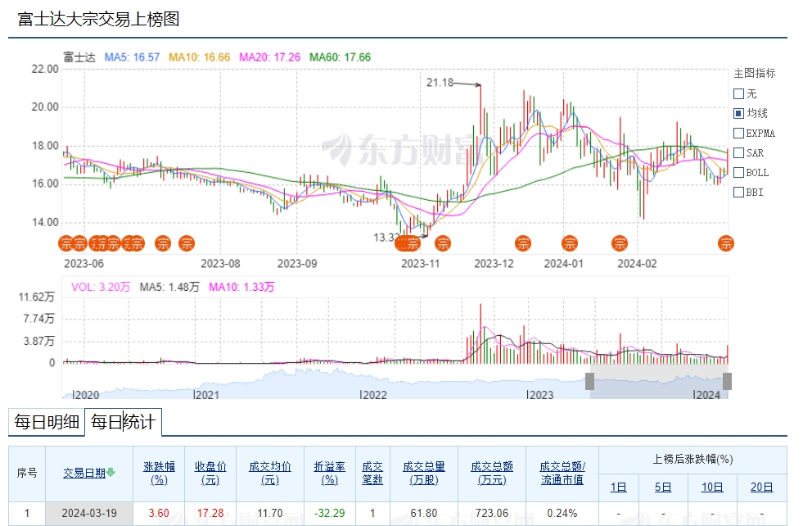Click the block trade marker above 2023-12
Screen dimensions: 812x526
523,243
